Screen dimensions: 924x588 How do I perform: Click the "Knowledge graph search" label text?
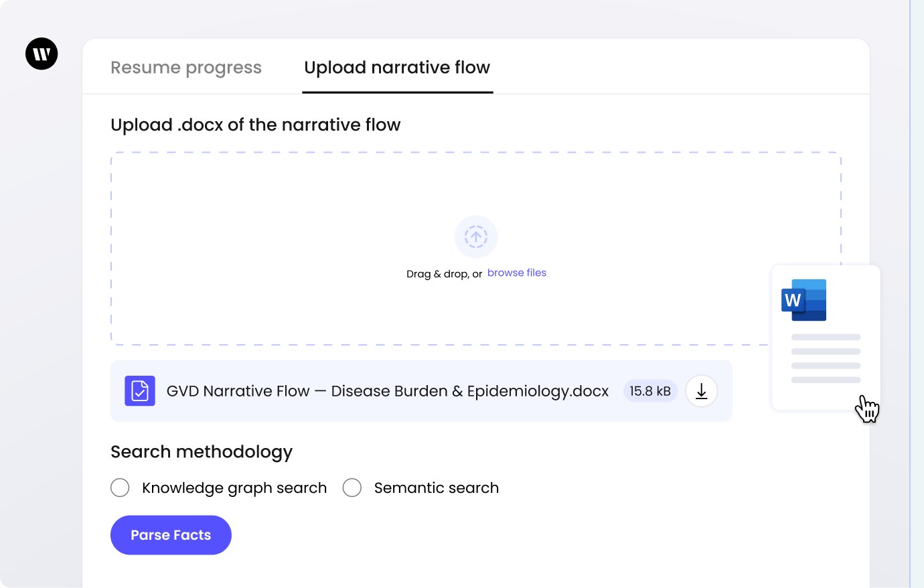(234, 488)
